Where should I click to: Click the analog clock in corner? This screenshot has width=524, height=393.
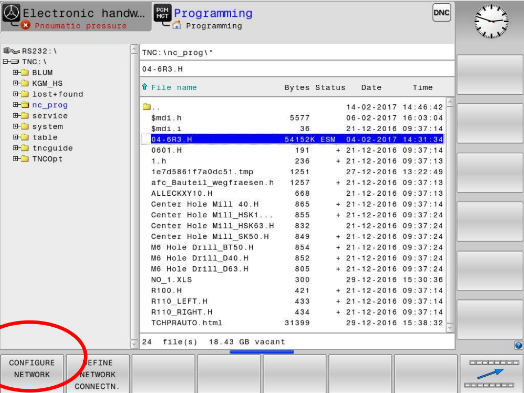(x=491, y=21)
